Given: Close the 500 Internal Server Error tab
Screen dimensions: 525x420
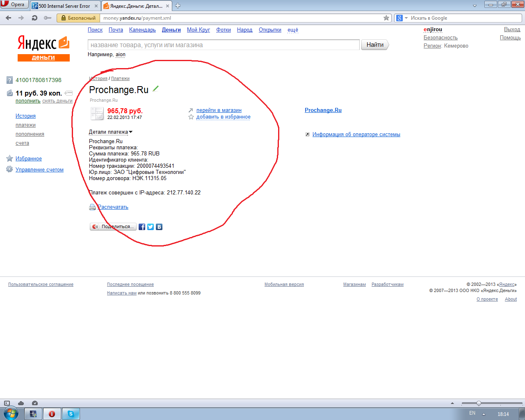Looking at the screenshot, I should pos(96,6).
